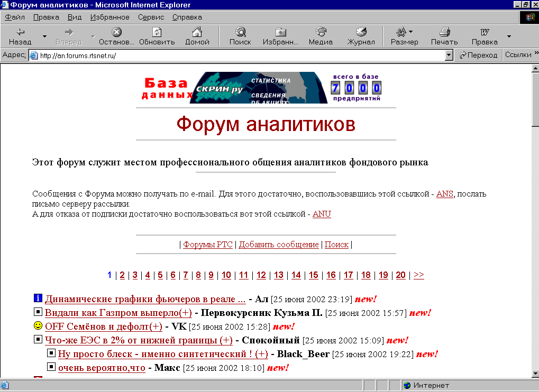
Task: Open thread Динамические графики фьючеров в реале
Action: point(145,300)
